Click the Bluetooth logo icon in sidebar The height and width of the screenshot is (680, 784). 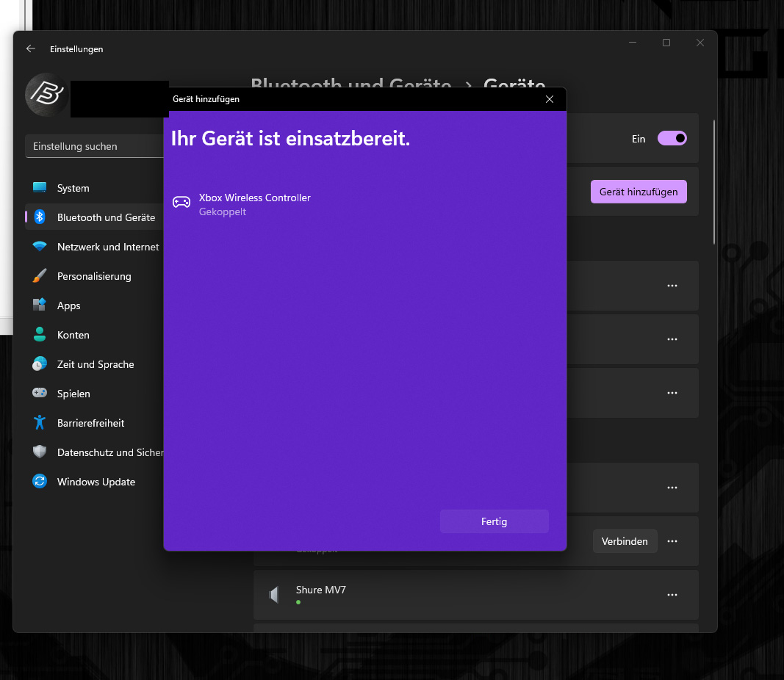(40, 217)
